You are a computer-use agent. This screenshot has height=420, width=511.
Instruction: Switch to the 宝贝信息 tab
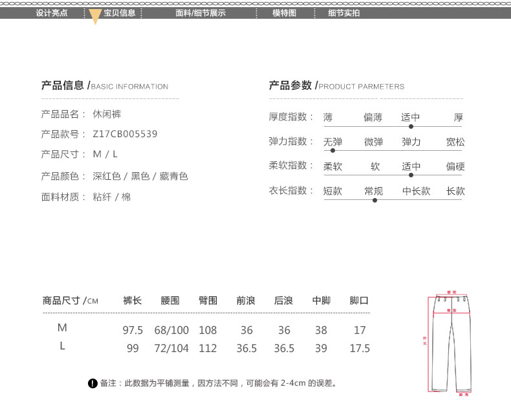(119, 13)
